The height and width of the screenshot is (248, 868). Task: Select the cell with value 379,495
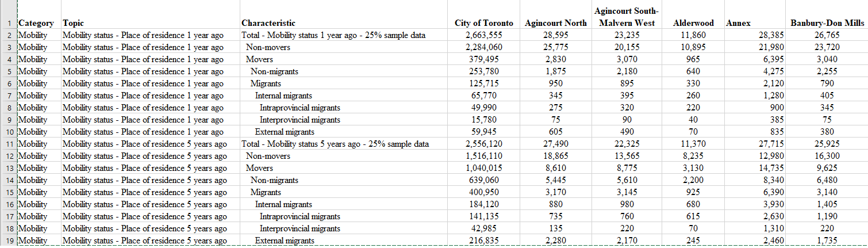click(483, 59)
